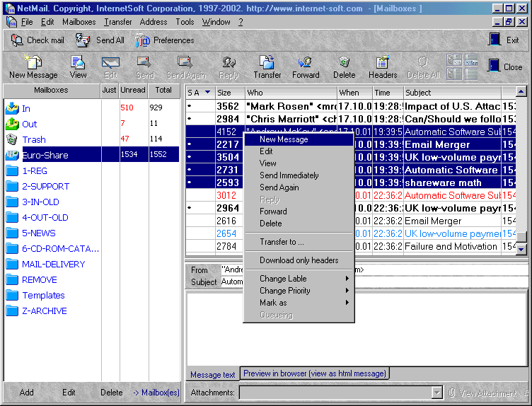Click the Z-ARCHIVE folder icon
Viewport: 532px width, 406px height.
12,311
